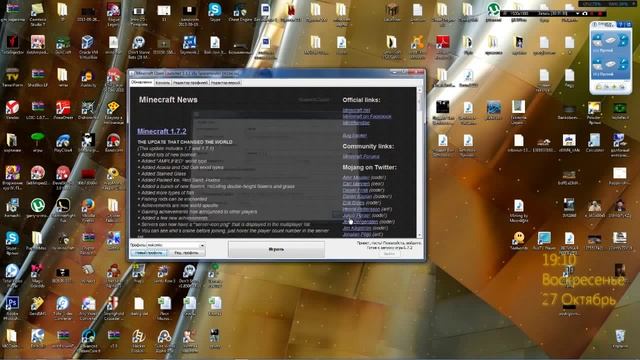The height and width of the screenshot is (360, 640).
Task: Open the Bug tracker link
Action: (354, 135)
